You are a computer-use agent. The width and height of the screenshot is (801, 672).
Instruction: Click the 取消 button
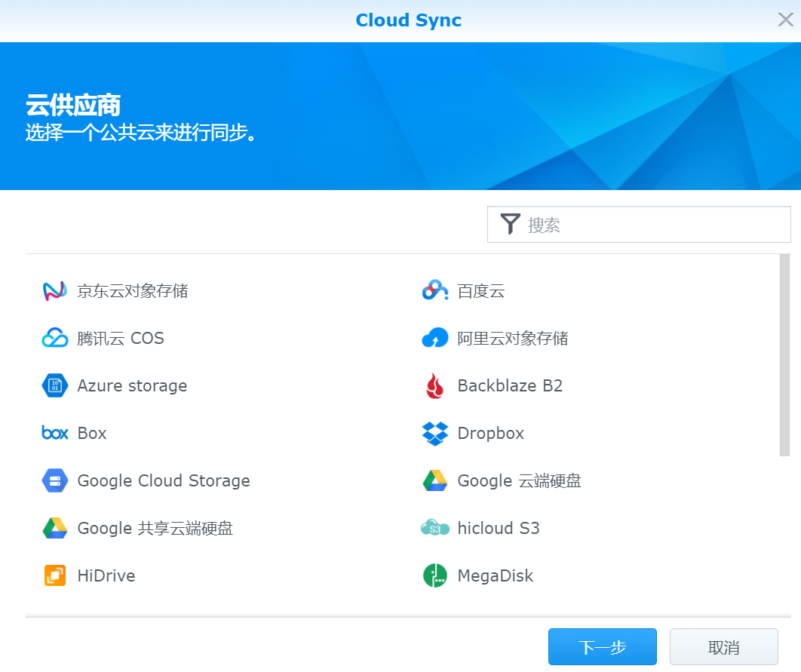coord(723,646)
